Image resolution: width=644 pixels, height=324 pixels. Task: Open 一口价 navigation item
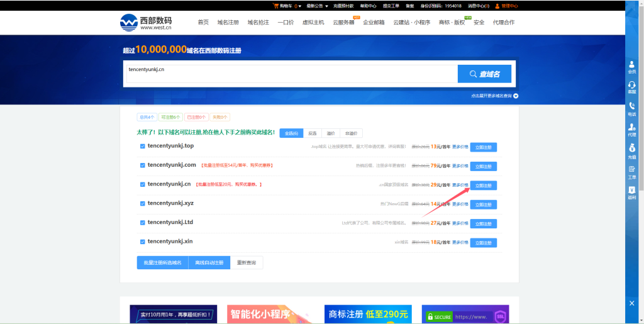[x=286, y=23]
